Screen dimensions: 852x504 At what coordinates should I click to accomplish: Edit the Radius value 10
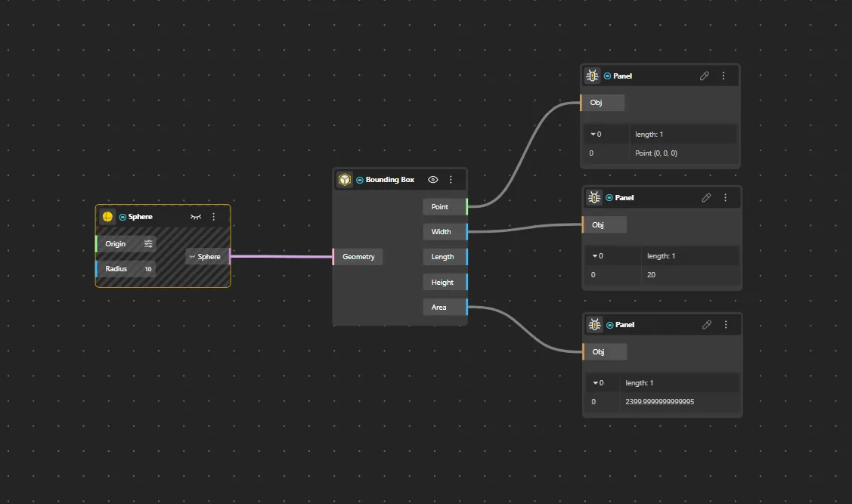point(148,269)
